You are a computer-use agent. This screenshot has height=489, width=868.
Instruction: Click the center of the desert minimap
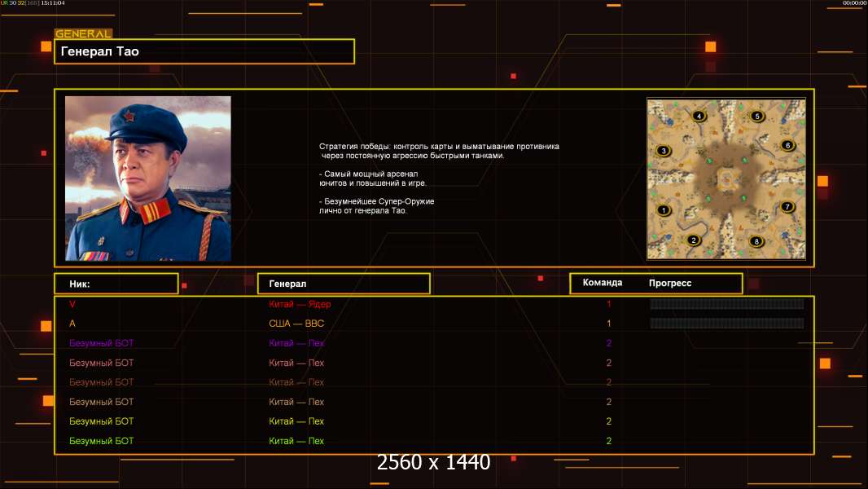(726, 178)
